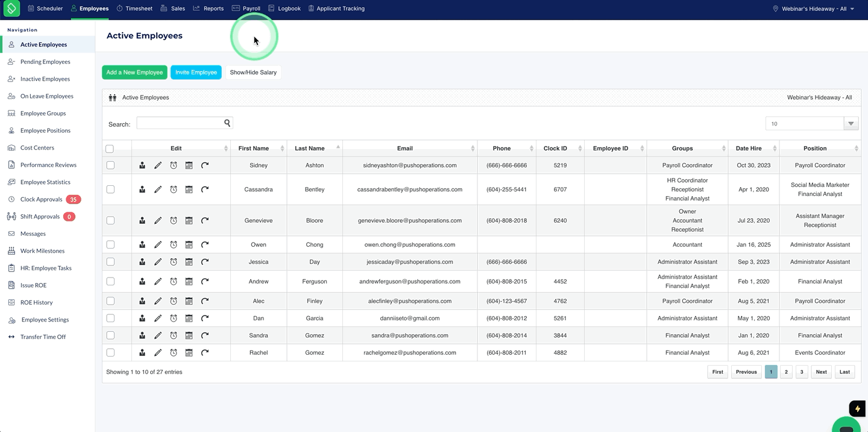Click the alarm clock icon in Alec Finley's row
This screenshot has height=432, width=868.
[x=174, y=301]
